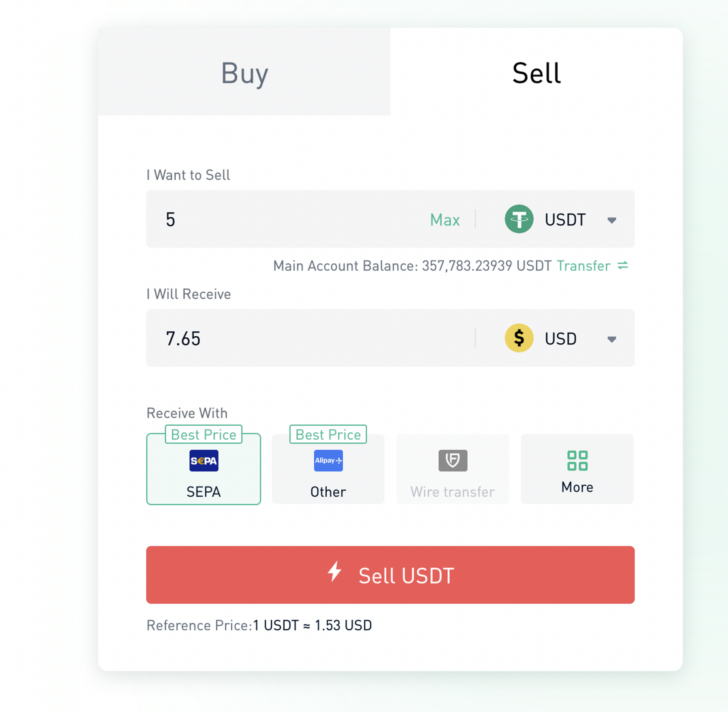Select SEPA as the receive method
Image resolution: width=728 pixels, height=712 pixels.
click(204, 469)
